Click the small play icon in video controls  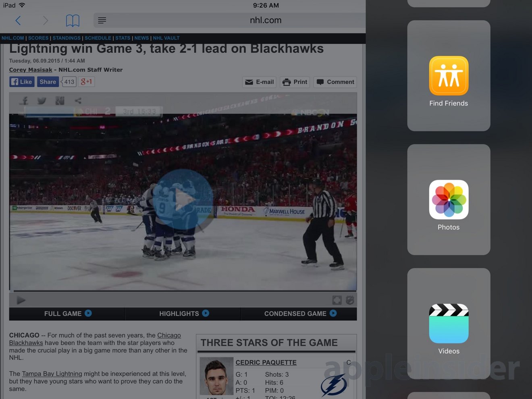click(x=21, y=300)
